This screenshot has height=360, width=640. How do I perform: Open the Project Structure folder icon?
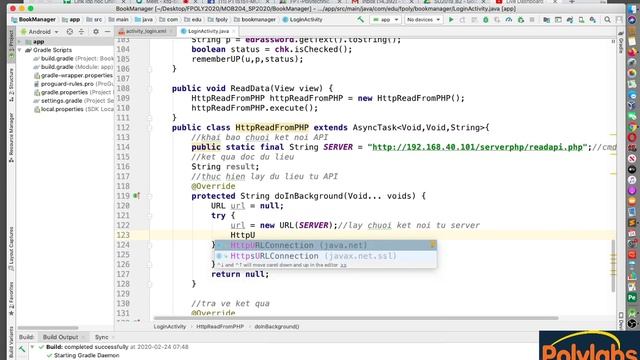tap(547, 20)
